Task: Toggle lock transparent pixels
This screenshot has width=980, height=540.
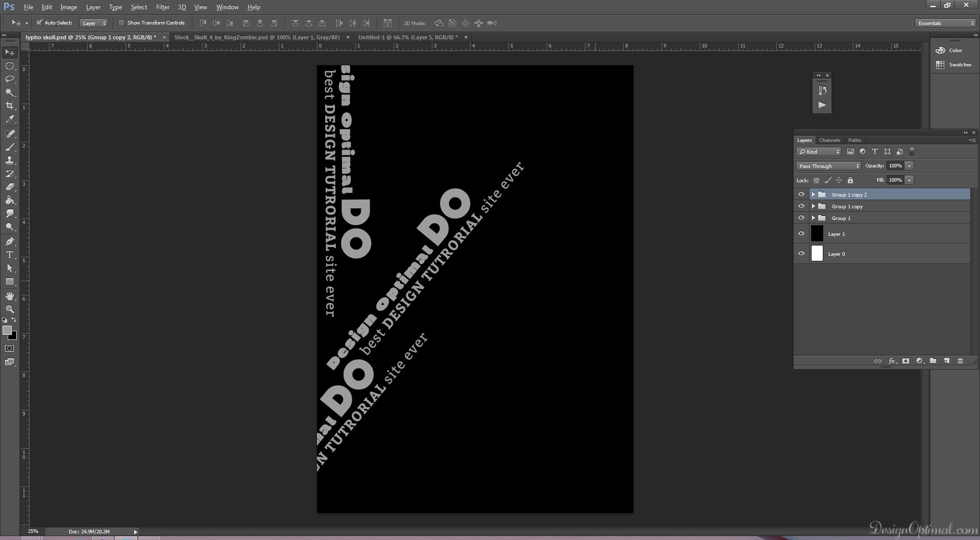Action: (816, 180)
